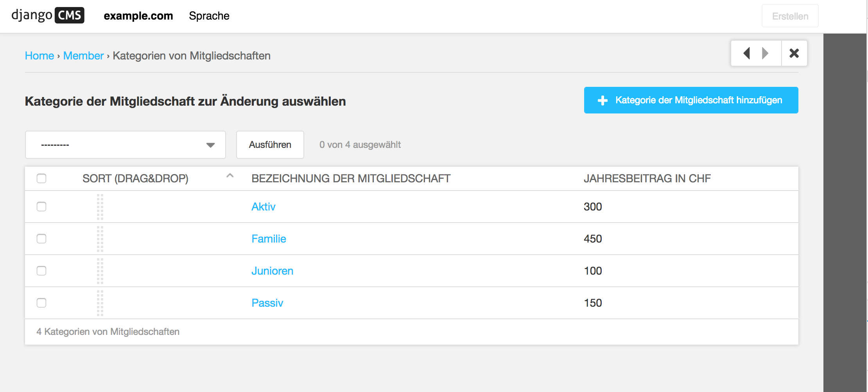Click the fee value 300
This screenshot has width=868, height=392.
coord(593,207)
